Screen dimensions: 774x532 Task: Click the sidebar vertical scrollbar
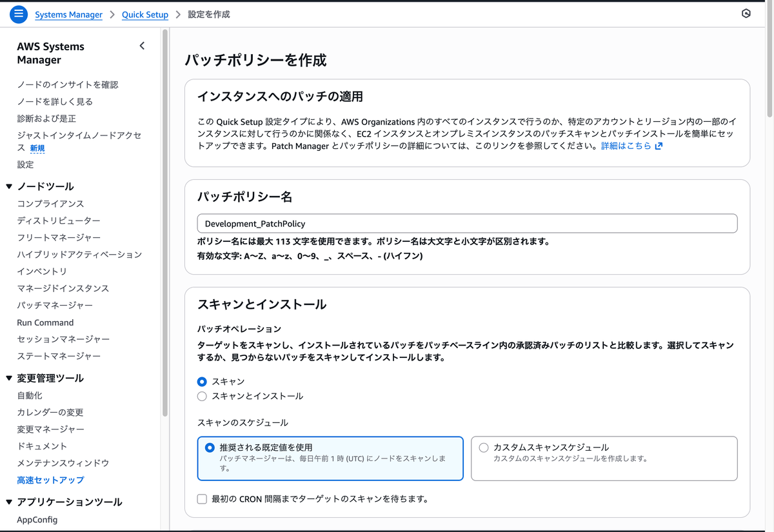pyautogui.click(x=165, y=222)
